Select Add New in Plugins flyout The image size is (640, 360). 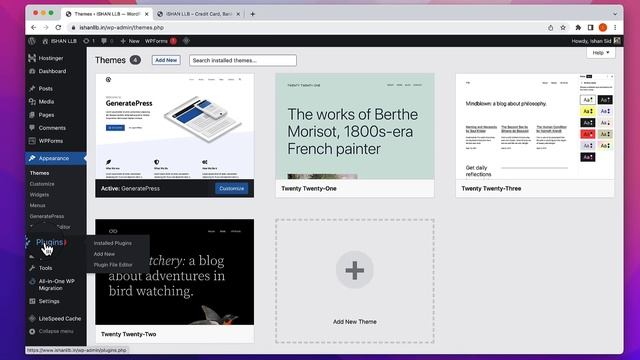point(104,254)
